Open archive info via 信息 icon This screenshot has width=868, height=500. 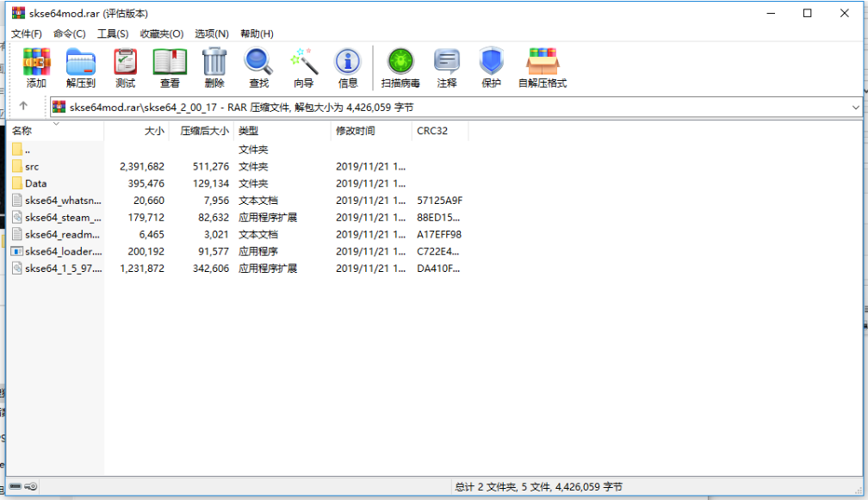pos(348,66)
